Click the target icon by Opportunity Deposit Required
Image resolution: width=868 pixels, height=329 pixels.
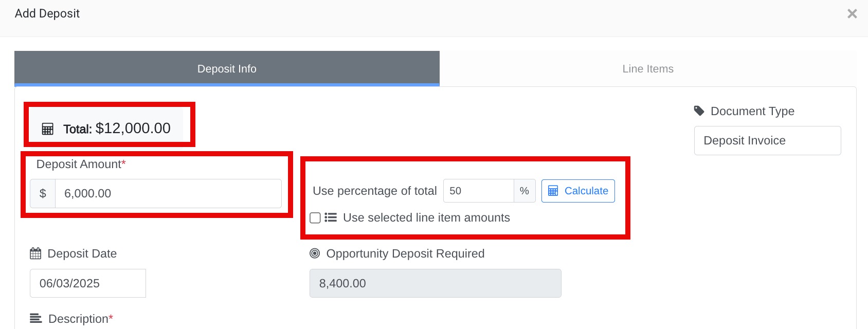coord(315,253)
